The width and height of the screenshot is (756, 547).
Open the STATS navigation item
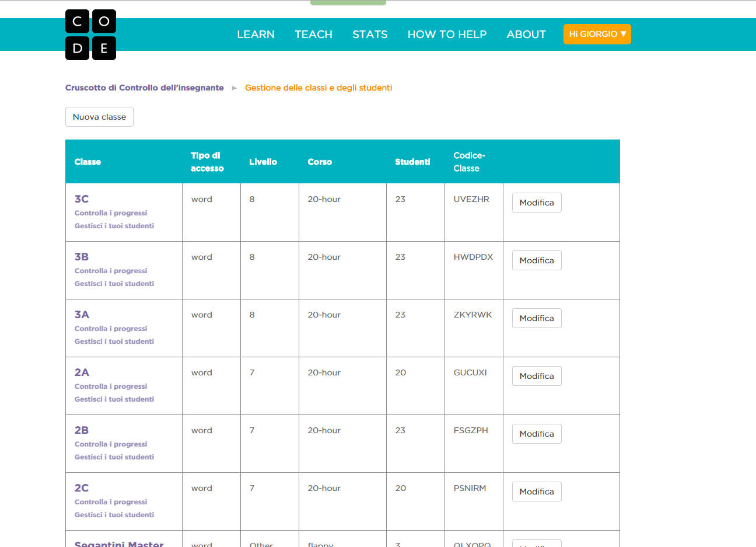click(370, 34)
